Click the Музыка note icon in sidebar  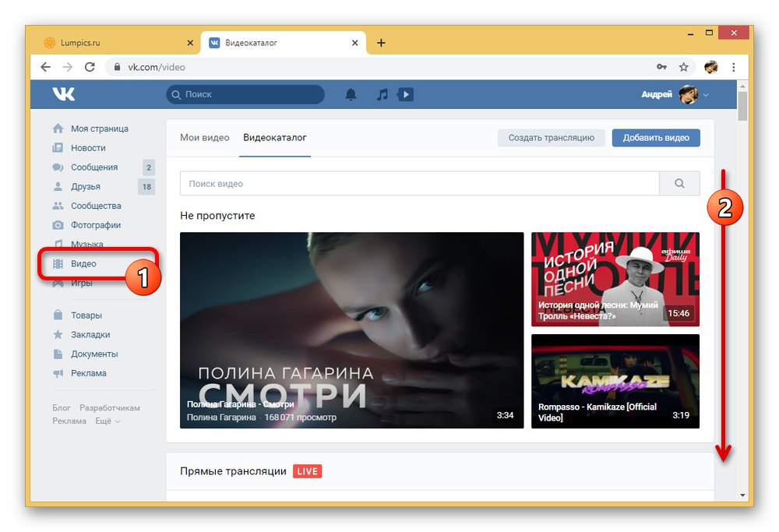[x=58, y=244]
